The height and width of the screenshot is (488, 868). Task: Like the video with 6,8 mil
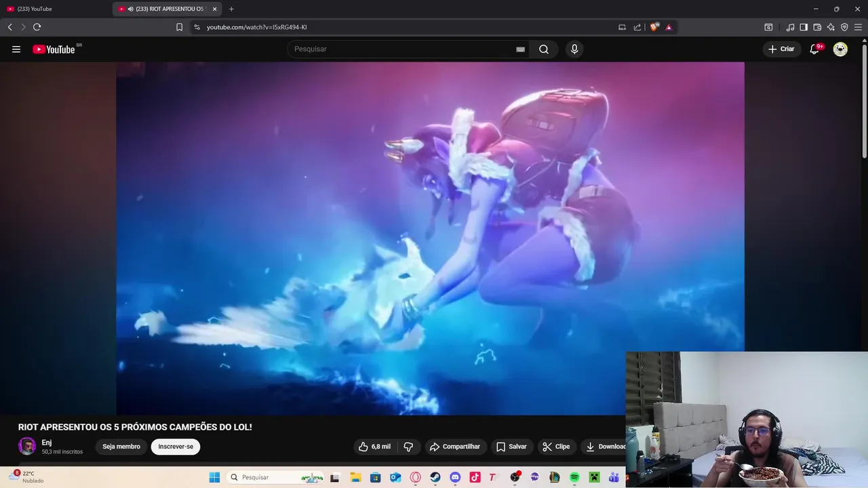click(374, 447)
